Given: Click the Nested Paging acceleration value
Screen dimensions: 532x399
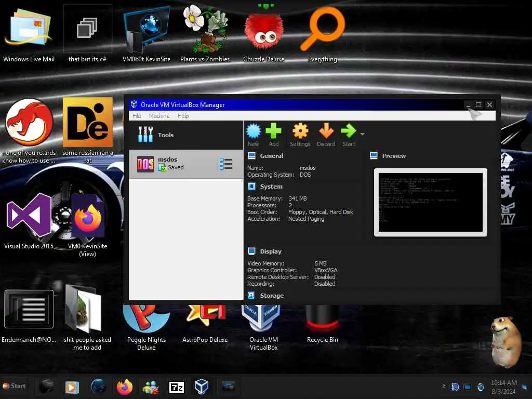Looking at the screenshot, I should click(x=306, y=219).
